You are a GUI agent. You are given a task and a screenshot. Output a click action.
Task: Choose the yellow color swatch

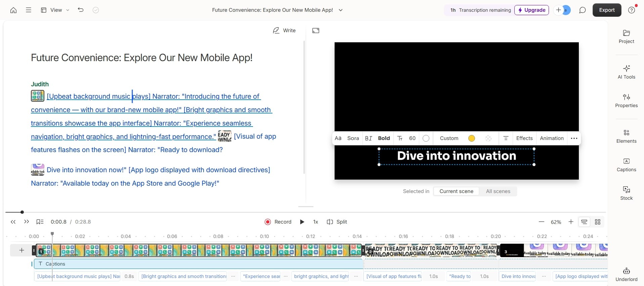tap(472, 138)
